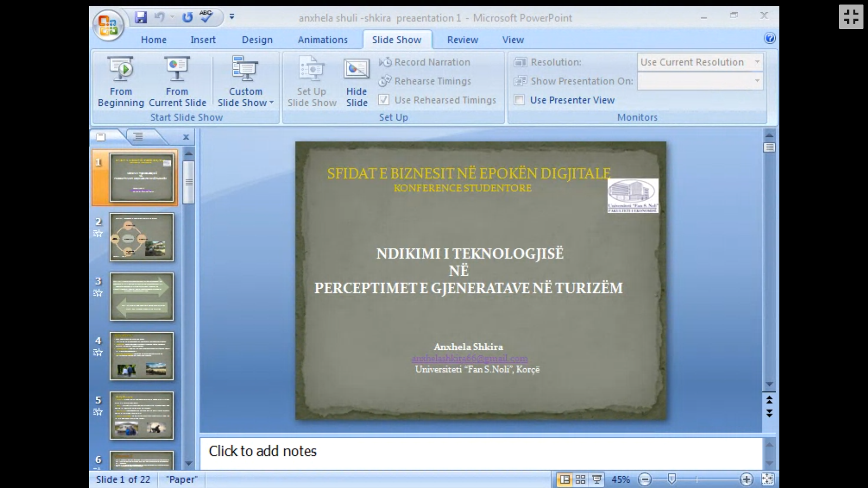Screen dimensions: 868x488
Task: Open the Animations ribbon tab
Action: coord(322,40)
